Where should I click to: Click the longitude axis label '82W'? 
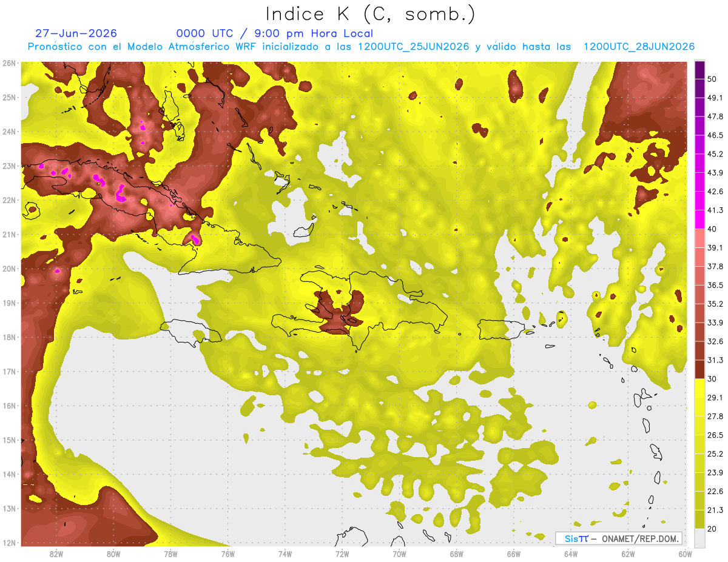pos(56,554)
